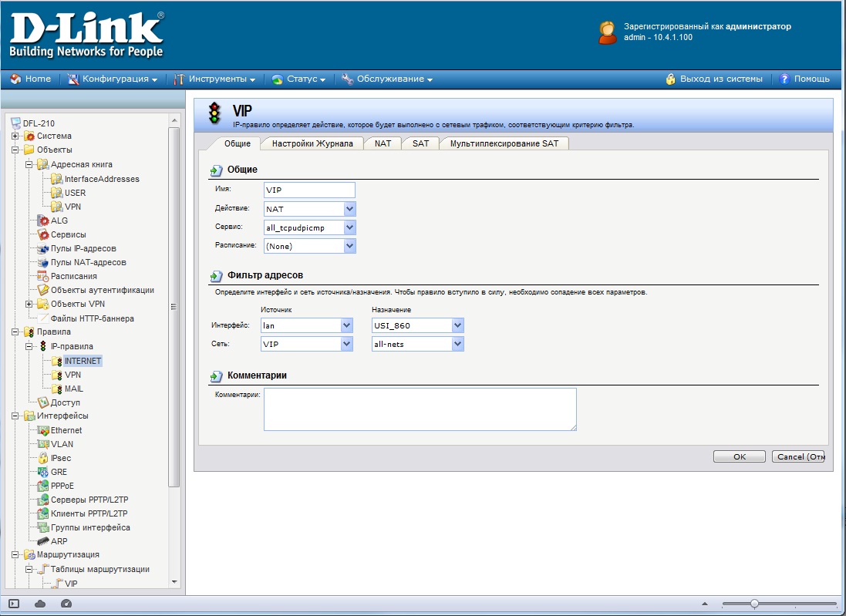Open the Мультиплексирование SAT tab
Screen dimensions: 846x616
504,143
